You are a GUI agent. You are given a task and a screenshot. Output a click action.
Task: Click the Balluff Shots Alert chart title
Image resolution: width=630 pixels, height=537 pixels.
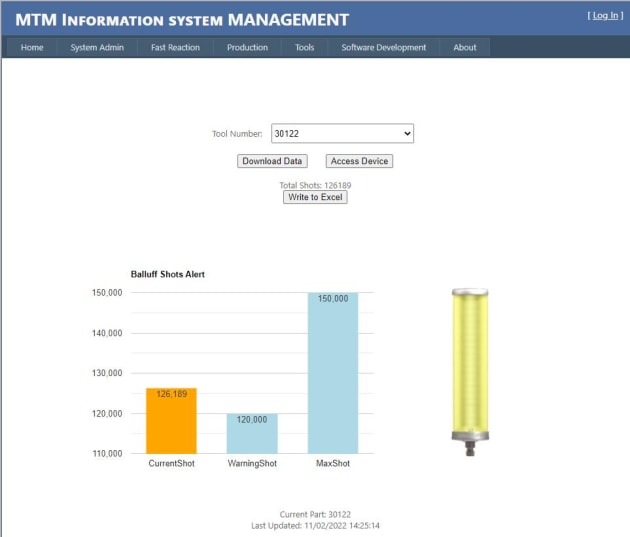pos(168,274)
